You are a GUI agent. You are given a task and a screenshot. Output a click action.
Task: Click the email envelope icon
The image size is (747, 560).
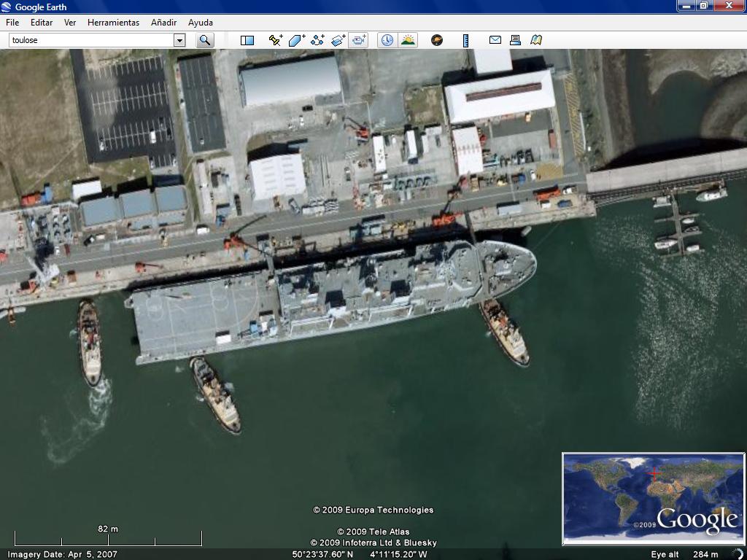(495, 40)
